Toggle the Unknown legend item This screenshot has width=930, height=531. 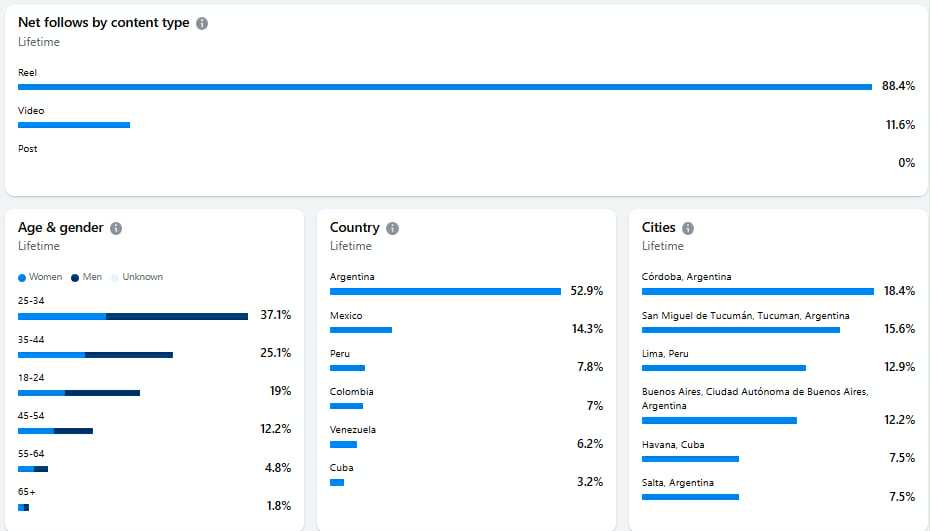pyautogui.click(x=137, y=277)
